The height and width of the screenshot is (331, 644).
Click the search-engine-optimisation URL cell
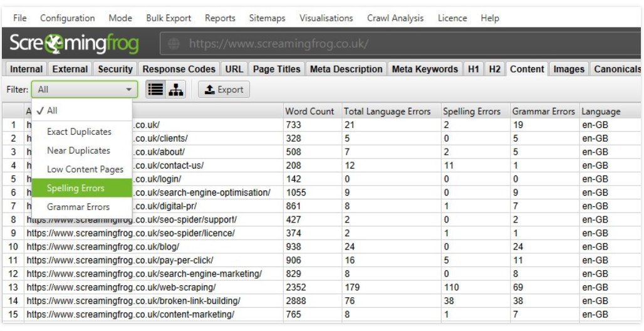point(202,192)
